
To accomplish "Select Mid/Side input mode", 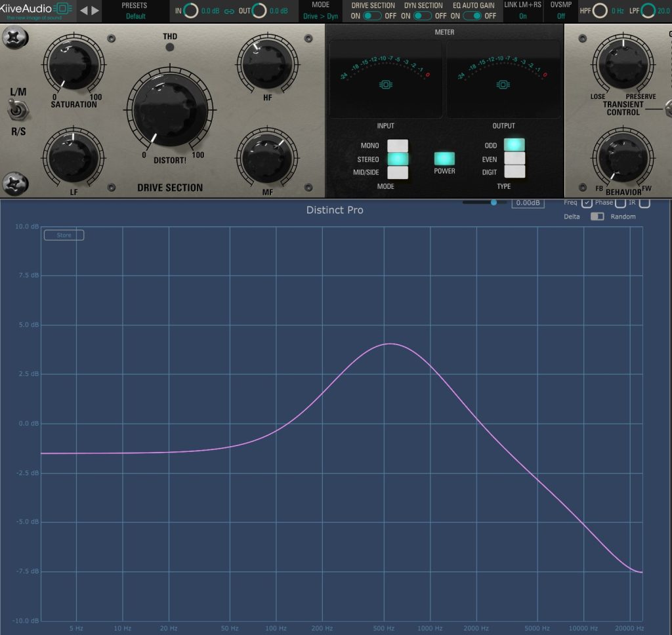I will pyautogui.click(x=397, y=173).
